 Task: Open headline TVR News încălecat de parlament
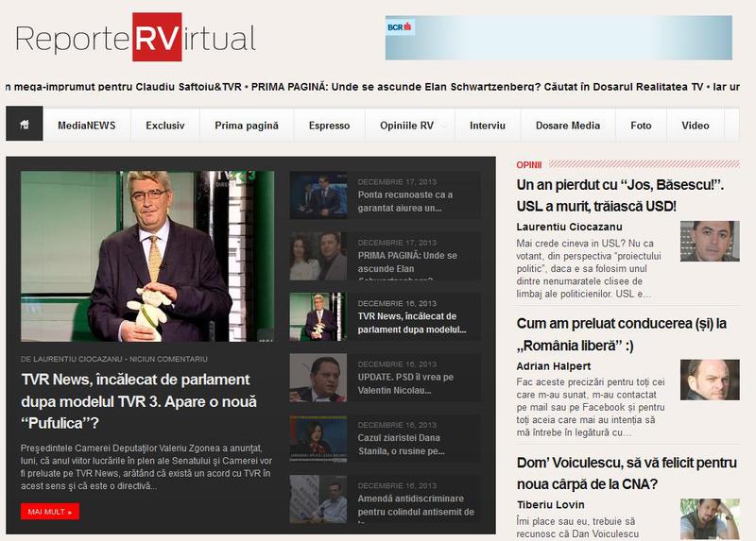[x=139, y=401]
